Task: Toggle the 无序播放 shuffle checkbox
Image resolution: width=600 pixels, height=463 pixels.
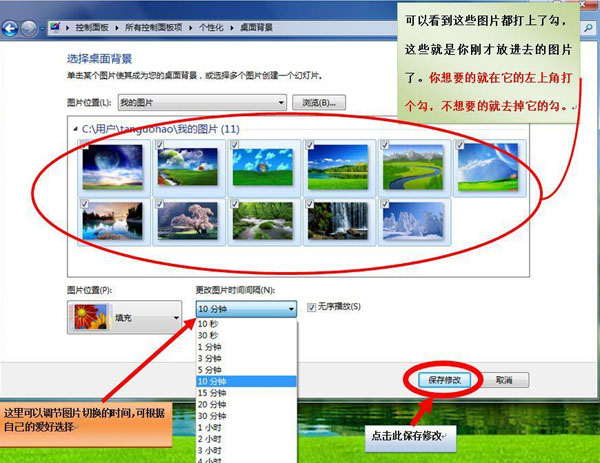Action: tap(312, 307)
